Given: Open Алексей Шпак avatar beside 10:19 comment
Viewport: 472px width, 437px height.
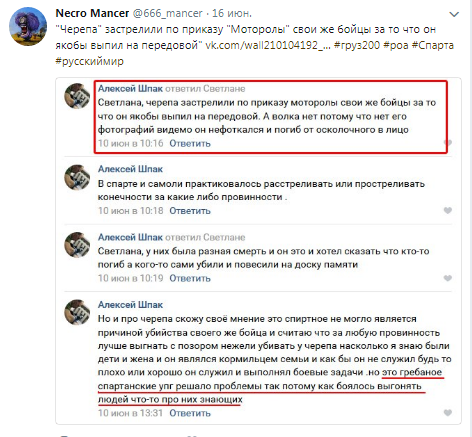Looking at the screenshot, I should pos(77,245).
